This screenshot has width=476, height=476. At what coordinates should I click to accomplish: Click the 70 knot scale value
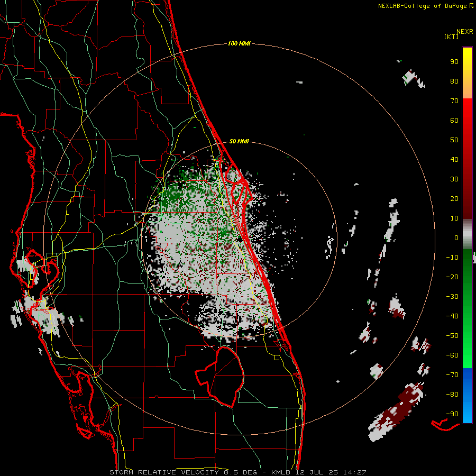454,101
